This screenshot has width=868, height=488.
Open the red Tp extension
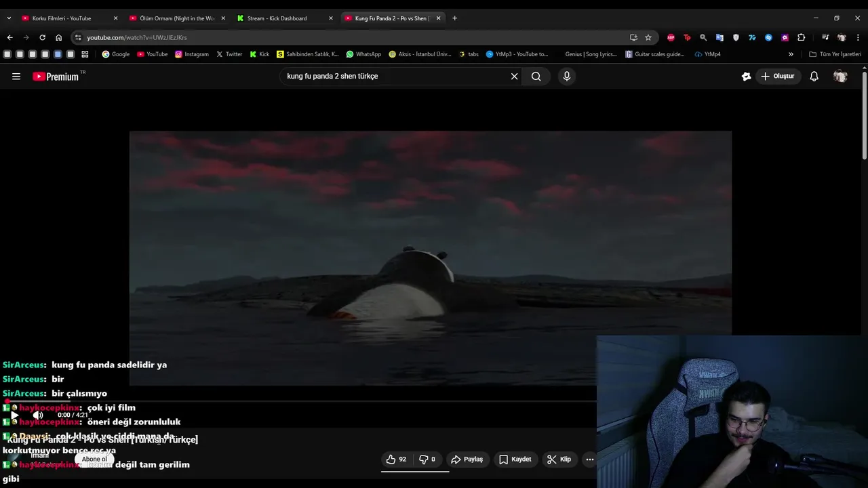[x=687, y=37]
